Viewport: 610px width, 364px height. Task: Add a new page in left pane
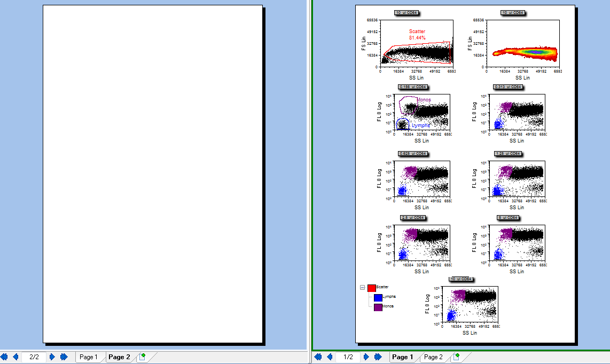[x=142, y=357]
